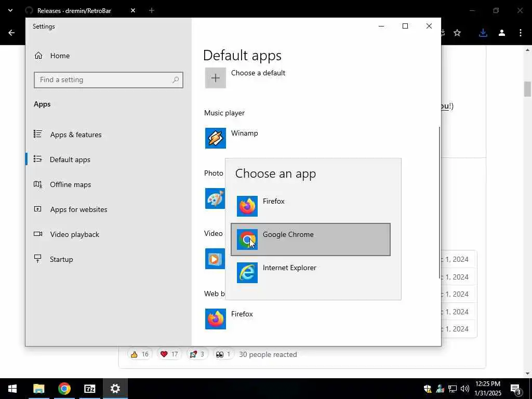Select Google Chrome in Choose an app
Viewport: 532px width, 399px height.
click(311, 239)
